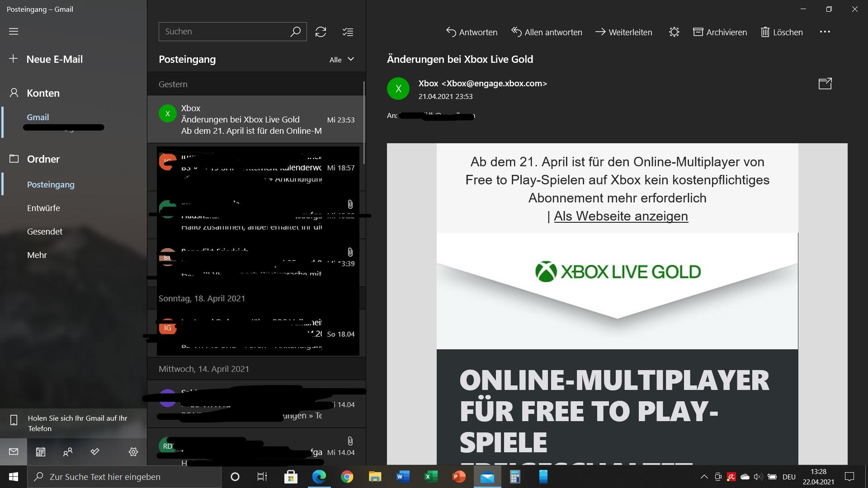The image size is (868, 488).
Task: Switch to People contacts icon
Action: [68, 452]
